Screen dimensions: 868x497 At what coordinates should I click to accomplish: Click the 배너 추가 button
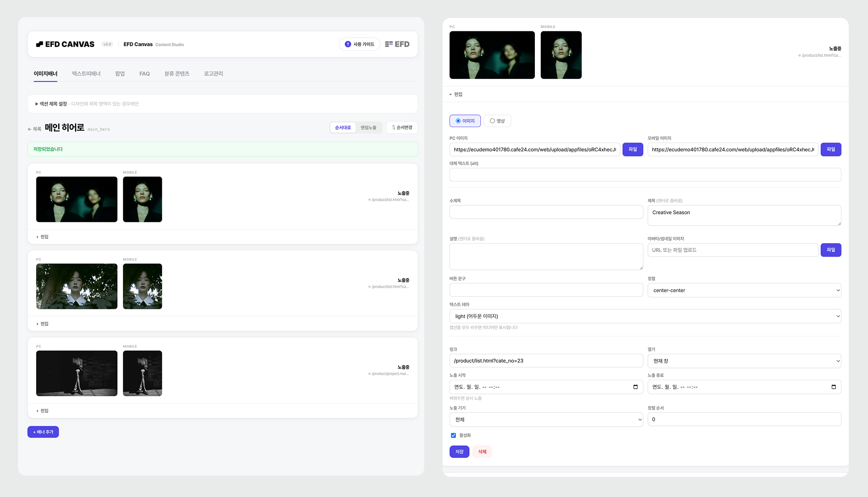pyautogui.click(x=43, y=432)
